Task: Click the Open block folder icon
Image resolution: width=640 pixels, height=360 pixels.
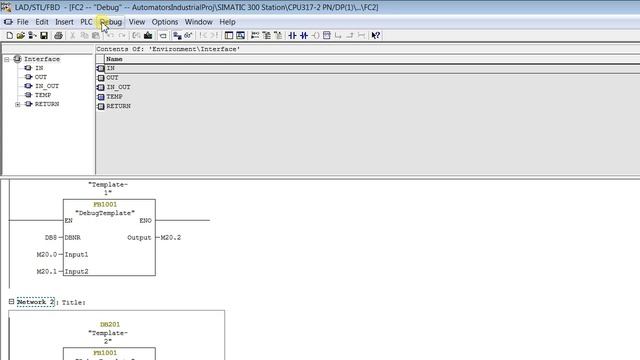Action: [x=20, y=36]
